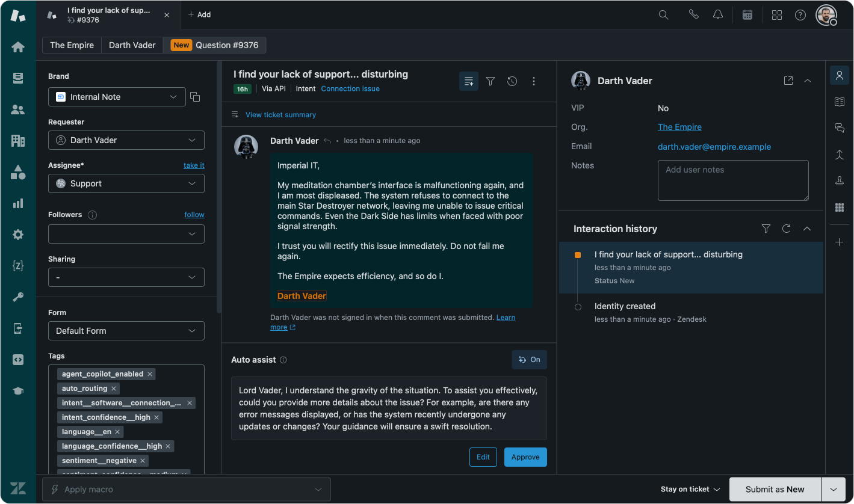854x504 pixels.
Task: Open Darth Vader profile in new window
Action: pos(788,81)
